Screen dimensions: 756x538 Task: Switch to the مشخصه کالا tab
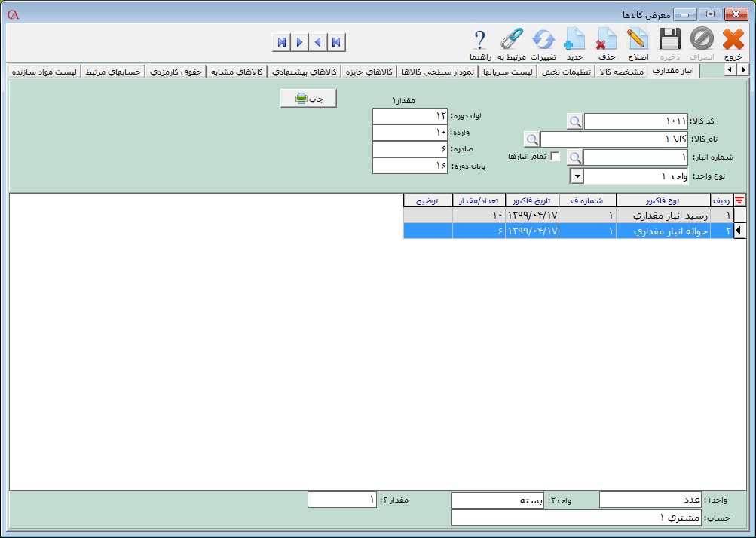pyautogui.click(x=620, y=72)
